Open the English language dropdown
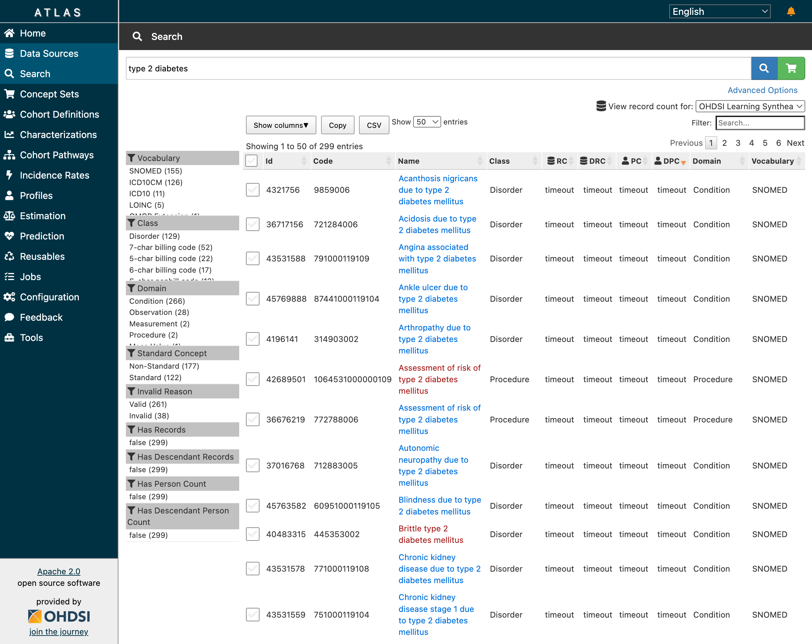 pos(719,12)
